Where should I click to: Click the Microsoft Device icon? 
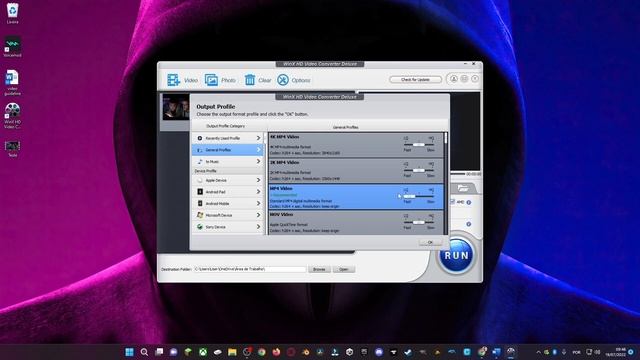[200, 215]
